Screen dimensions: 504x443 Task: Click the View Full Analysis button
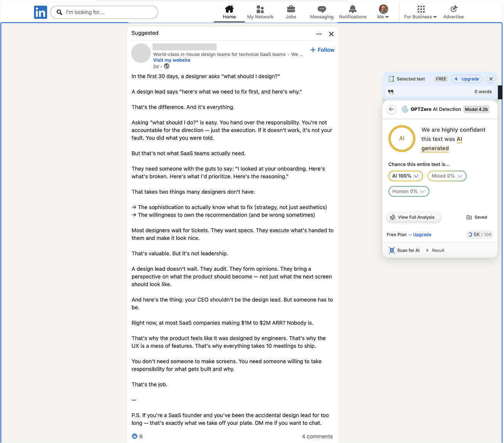[413, 217]
